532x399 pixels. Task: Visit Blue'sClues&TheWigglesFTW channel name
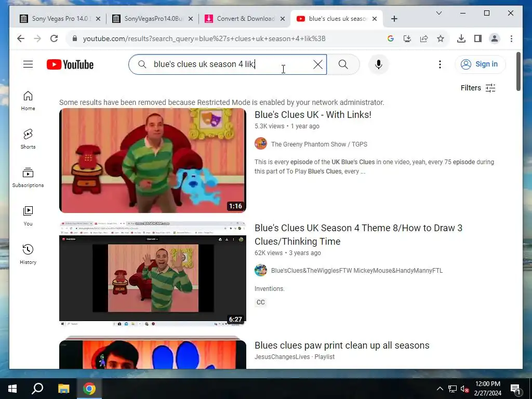coord(356,270)
